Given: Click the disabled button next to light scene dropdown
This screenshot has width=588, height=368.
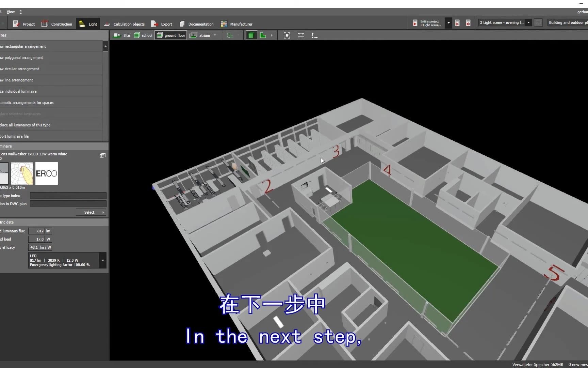Looking at the screenshot, I should click(x=538, y=23).
